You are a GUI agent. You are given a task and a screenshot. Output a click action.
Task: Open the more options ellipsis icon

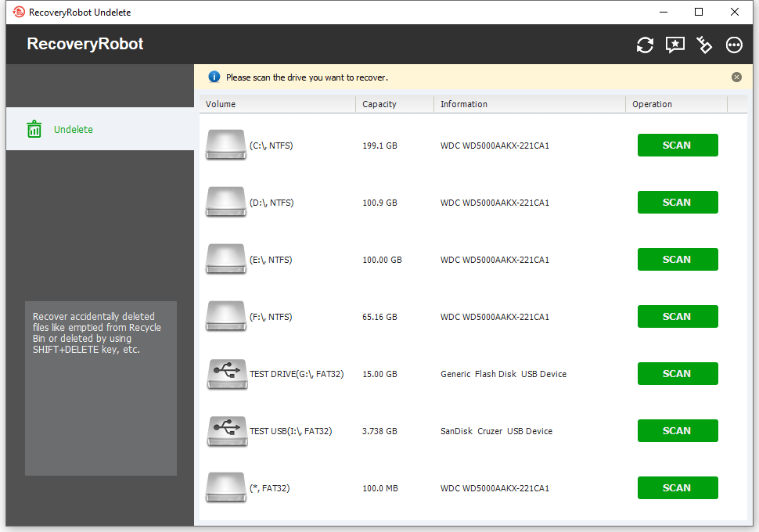tap(733, 45)
